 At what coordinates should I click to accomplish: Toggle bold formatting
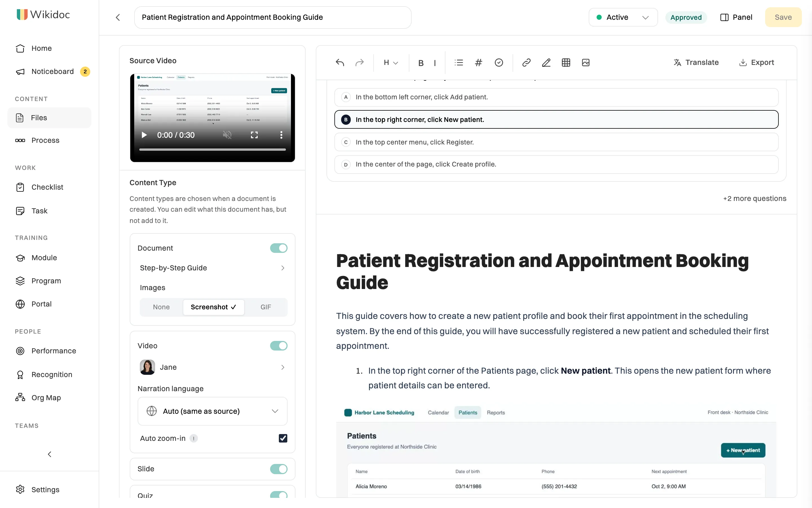coord(421,63)
